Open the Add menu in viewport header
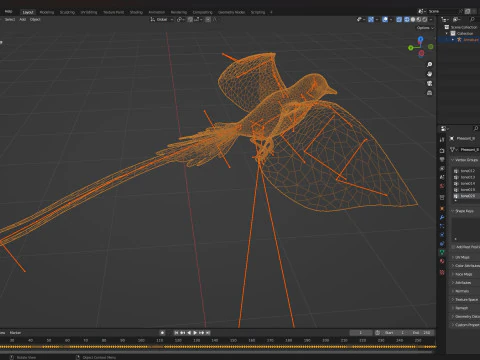 [x=22, y=20]
